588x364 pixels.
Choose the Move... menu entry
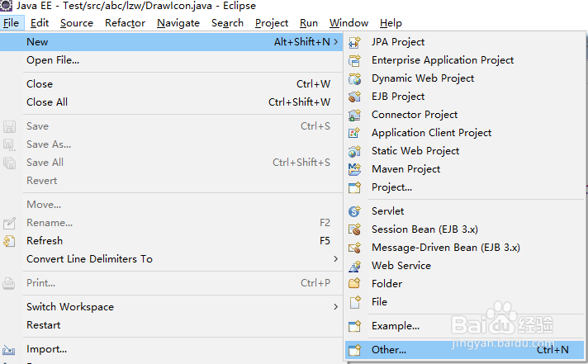click(172, 205)
